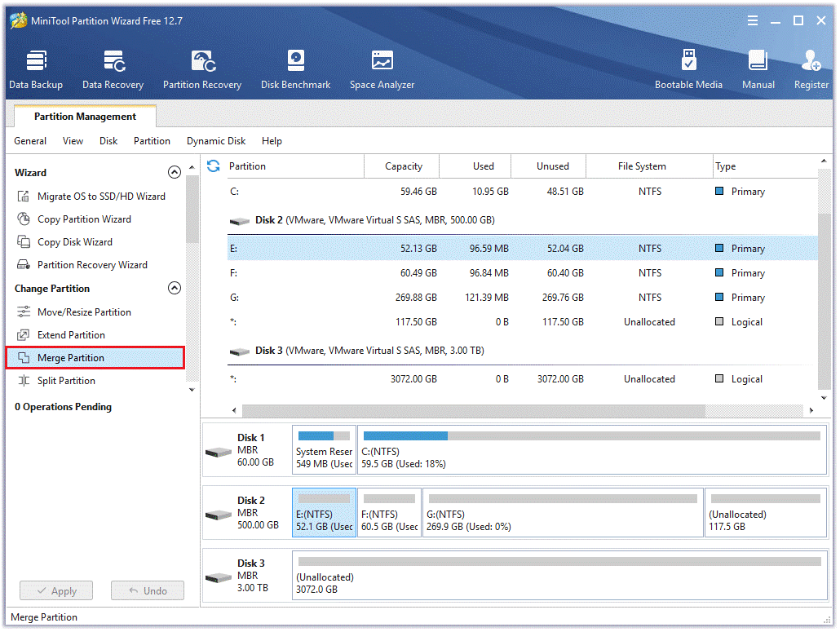Open the Manual
The image size is (840, 632).
tap(758, 69)
